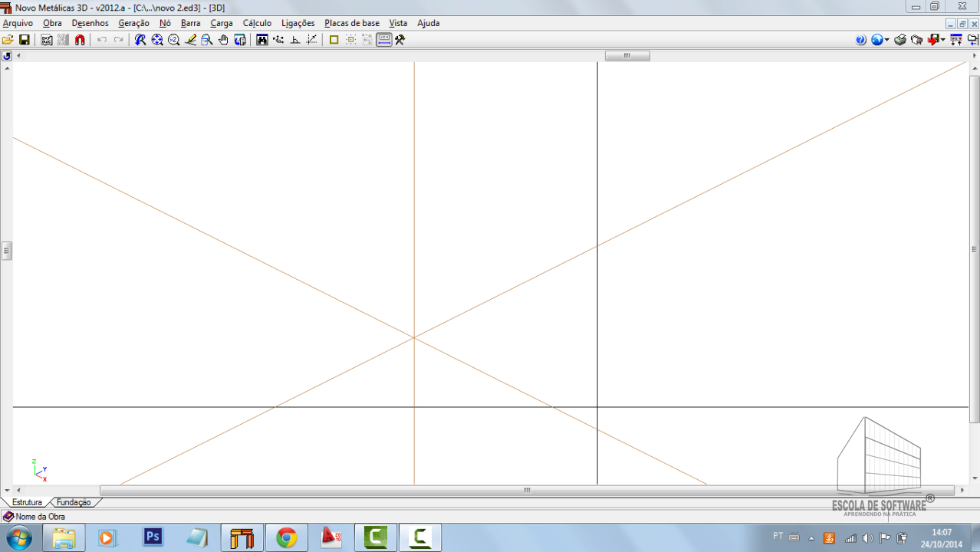Select the hand pan tool

pos(223,40)
